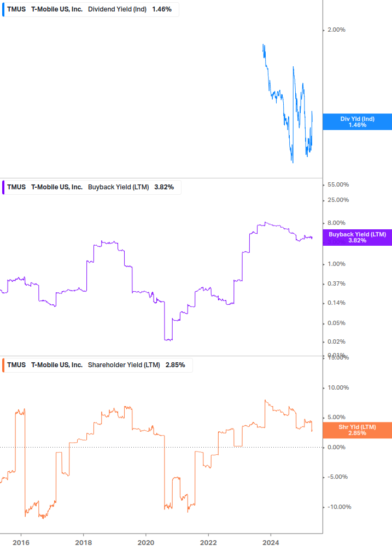Click the 10.00% axis label in shareholder yield chart
Image resolution: width=392 pixels, height=550 pixels.
(338, 387)
